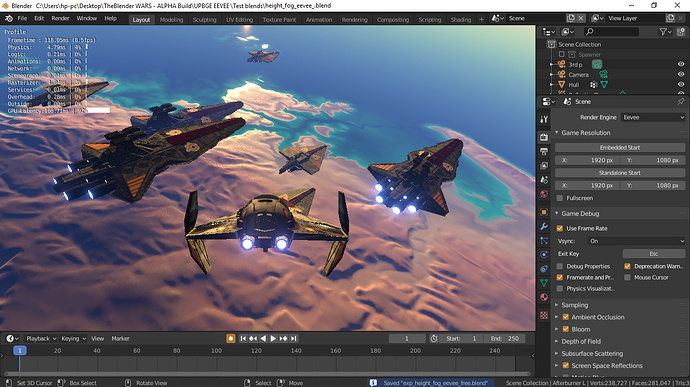Image resolution: width=690 pixels, height=387 pixels.
Task: Open the Material properties tab icon
Action: point(544,297)
